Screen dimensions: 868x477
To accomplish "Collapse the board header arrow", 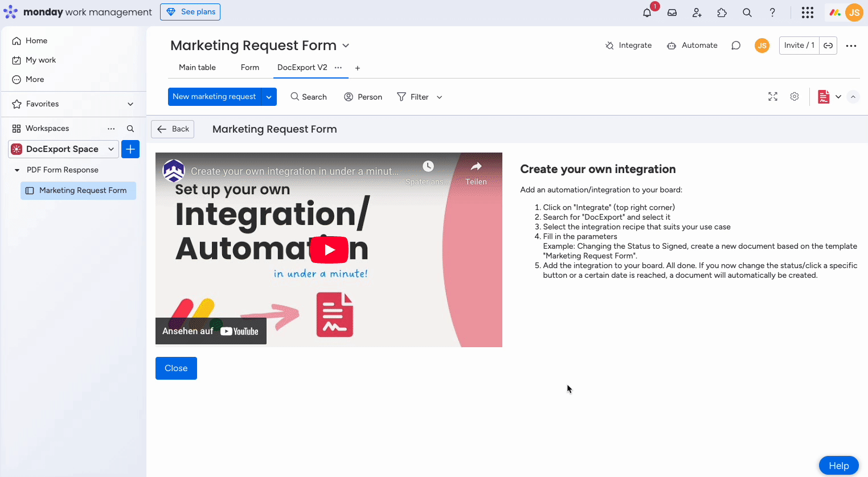I will (853, 97).
